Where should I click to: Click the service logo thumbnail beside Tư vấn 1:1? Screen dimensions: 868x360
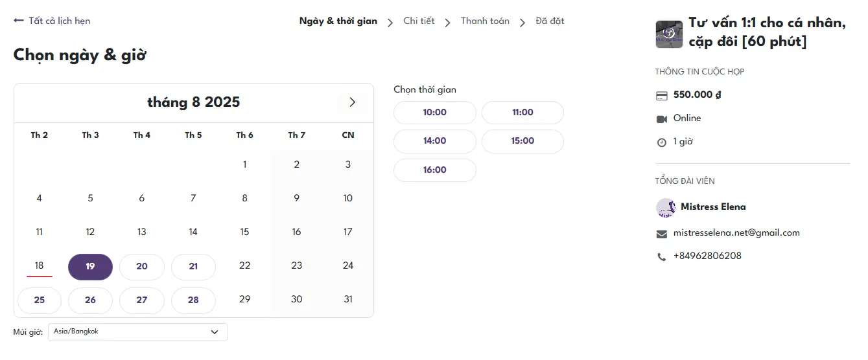pyautogui.click(x=669, y=34)
